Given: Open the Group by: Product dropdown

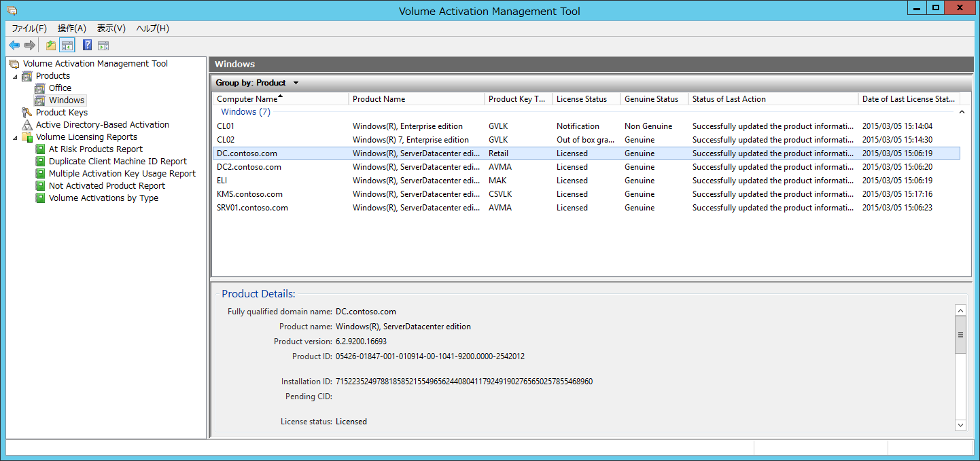Looking at the screenshot, I should click(258, 83).
